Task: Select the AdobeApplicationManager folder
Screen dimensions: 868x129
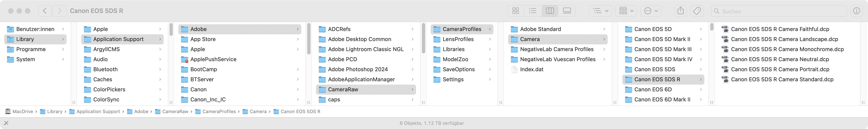Action: click(366, 80)
